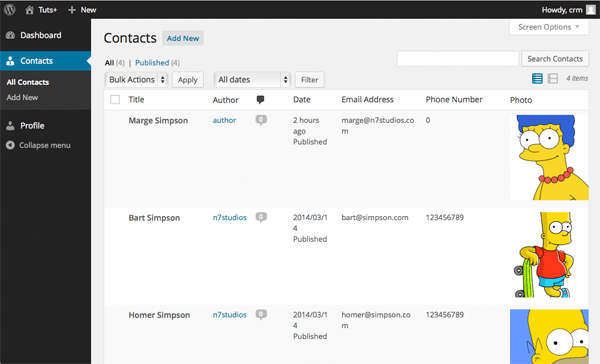Open the Tuts+ site home icon
The width and height of the screenshot is (600, 364).
pyautogui.click(x=29, y=10)
